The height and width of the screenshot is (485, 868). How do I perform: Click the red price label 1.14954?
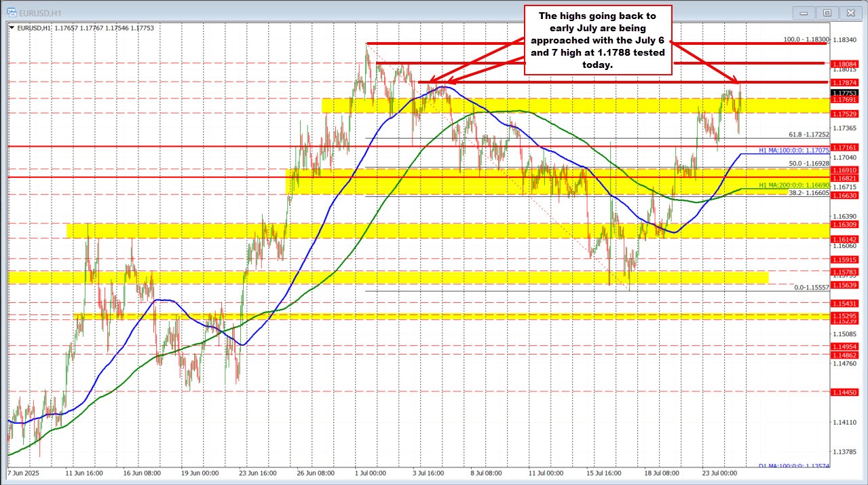[845, 346]
